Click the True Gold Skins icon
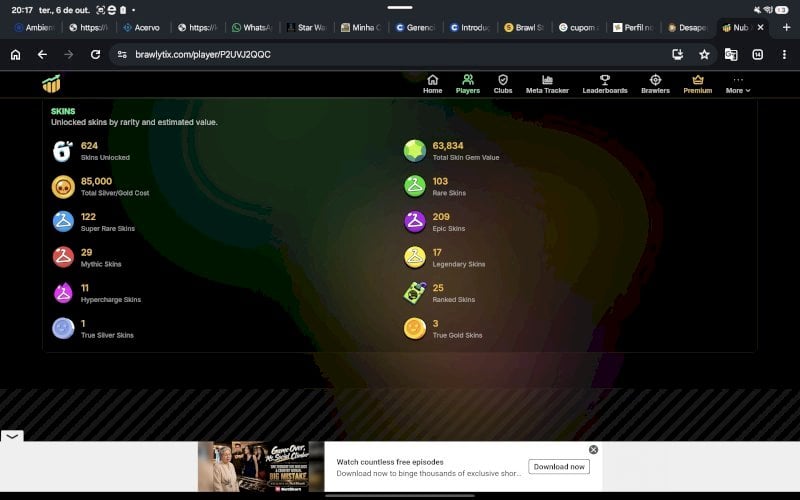800x500 pixels. click(415, 329)
